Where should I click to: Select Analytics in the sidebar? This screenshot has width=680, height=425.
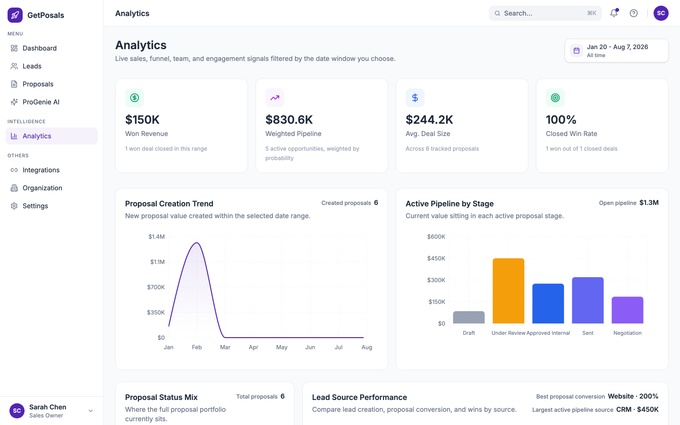pyautogui.click(x=52, y=136)
